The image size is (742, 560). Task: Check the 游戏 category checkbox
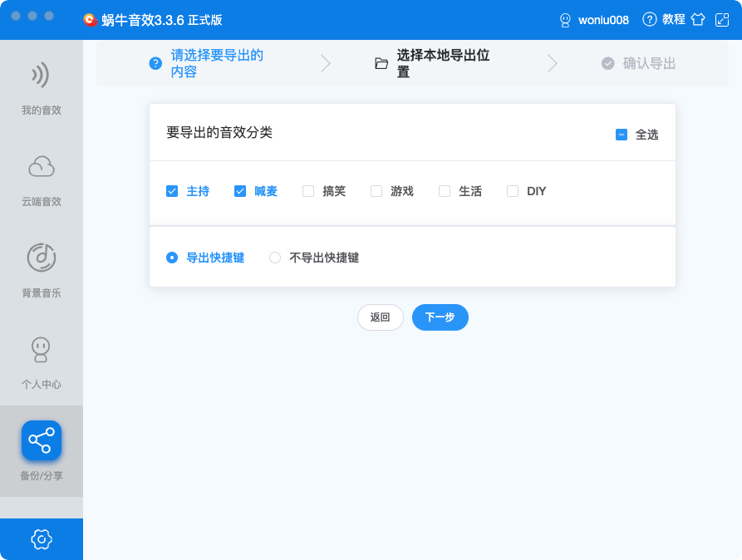click(x=376, y=191)
